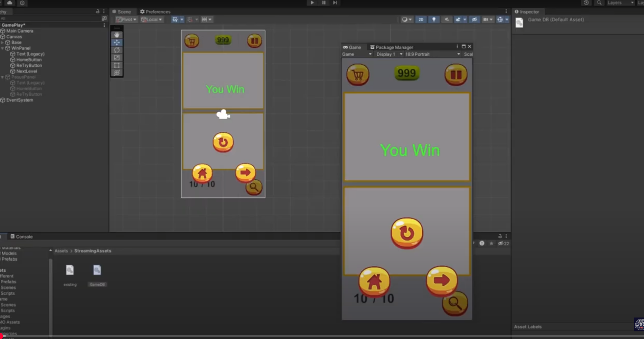This screenshot has height=339, width=644.
Task: Click the Pause playback button in top bar
Action: pyautogui.click(x=324, y=3)
